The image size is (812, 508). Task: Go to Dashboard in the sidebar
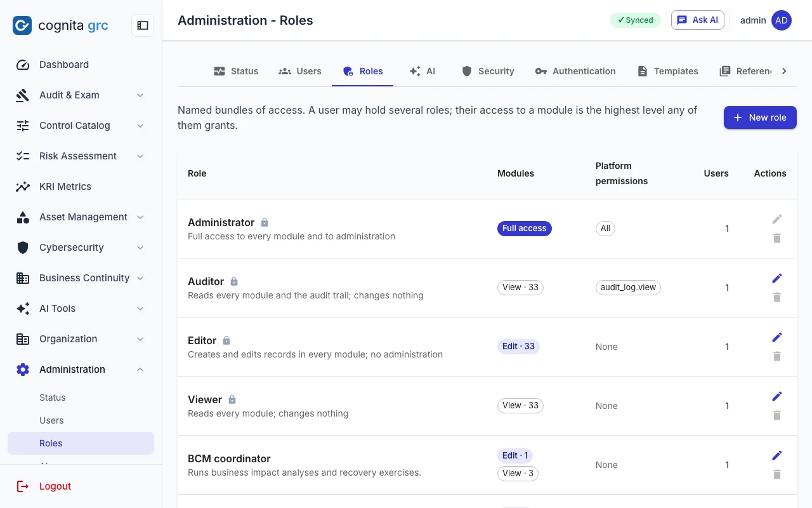pos(81,65)
